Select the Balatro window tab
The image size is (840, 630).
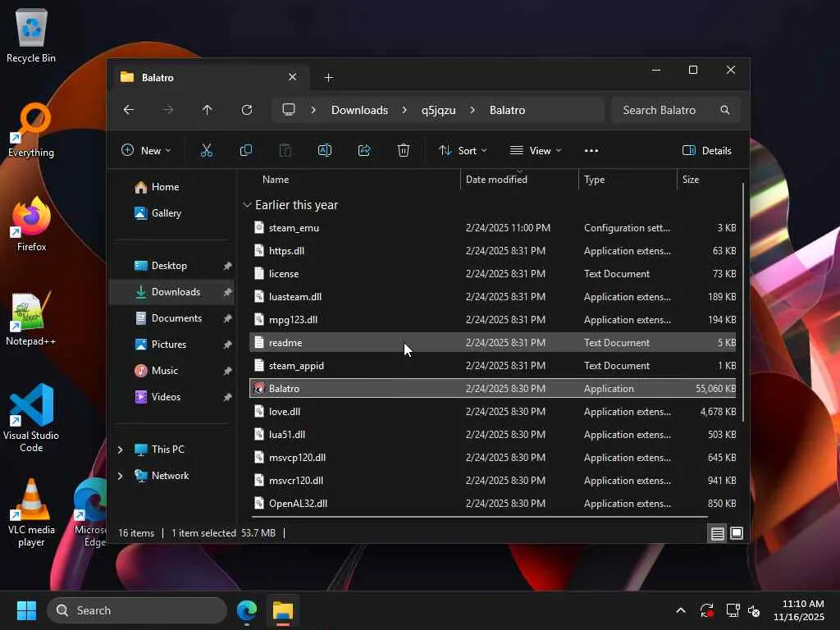209,77
